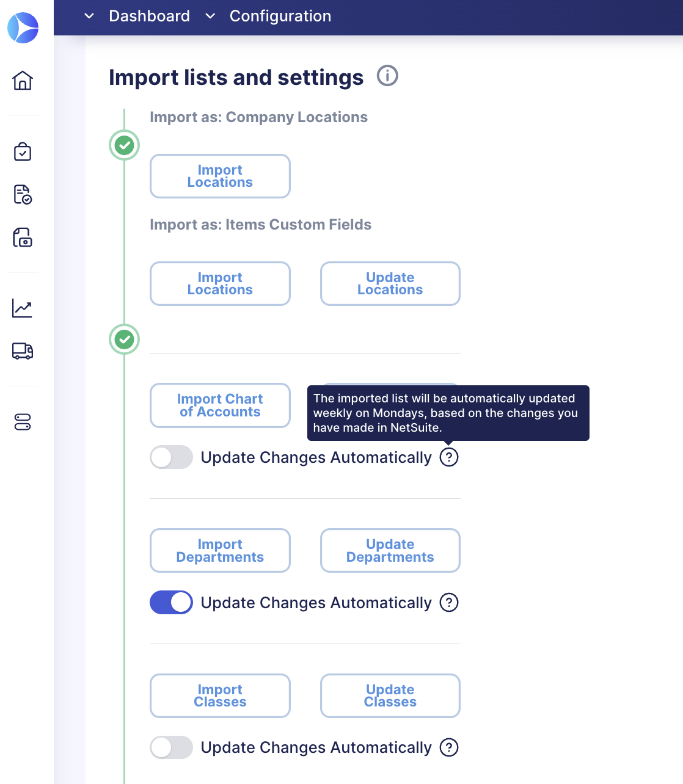Open the Configuration dropdown chevron
The image size is (683, 784).
(x=210, y=16)
